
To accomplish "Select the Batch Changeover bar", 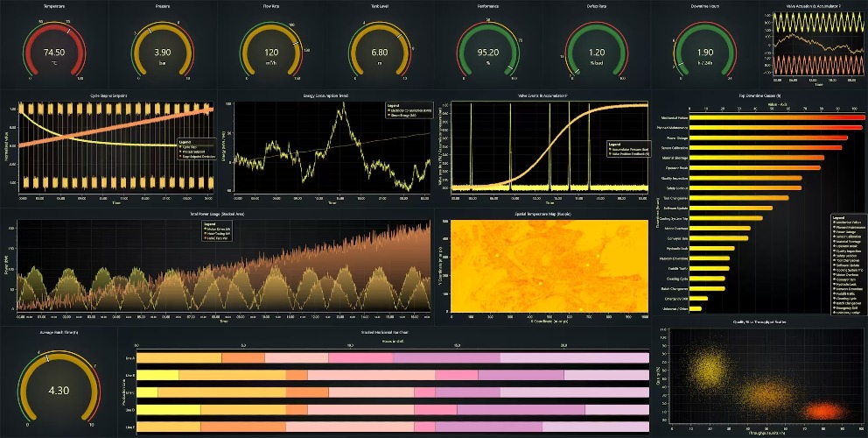I will click(x=707, y=288).
